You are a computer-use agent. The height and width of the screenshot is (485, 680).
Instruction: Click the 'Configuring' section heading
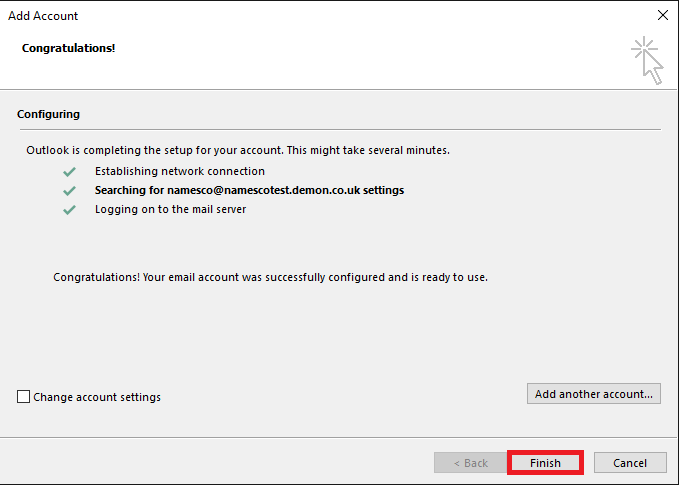click(49, 114)
